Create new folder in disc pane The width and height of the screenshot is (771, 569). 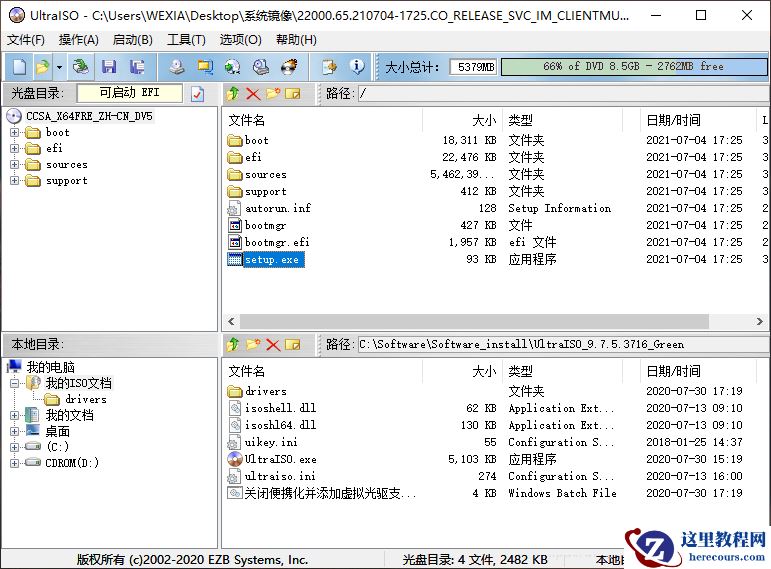click(273, 93)
